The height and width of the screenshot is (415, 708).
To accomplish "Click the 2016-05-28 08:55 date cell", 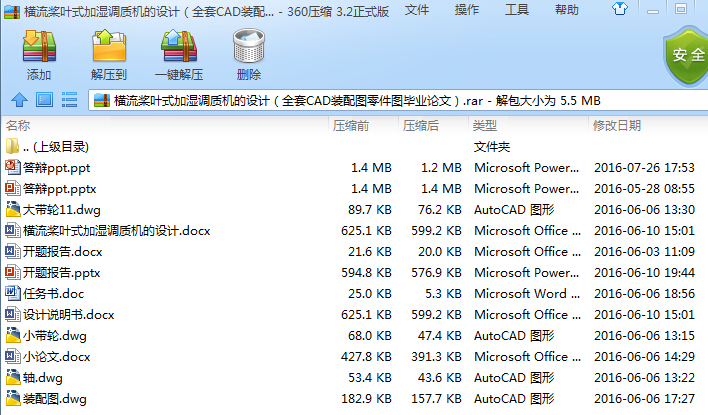I will click(644, 189).
